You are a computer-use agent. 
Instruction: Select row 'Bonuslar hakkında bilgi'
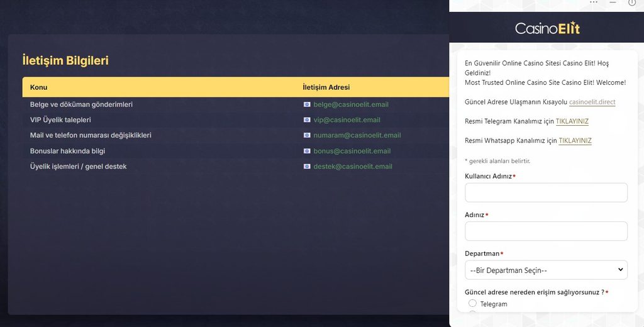tap(236, 151)
